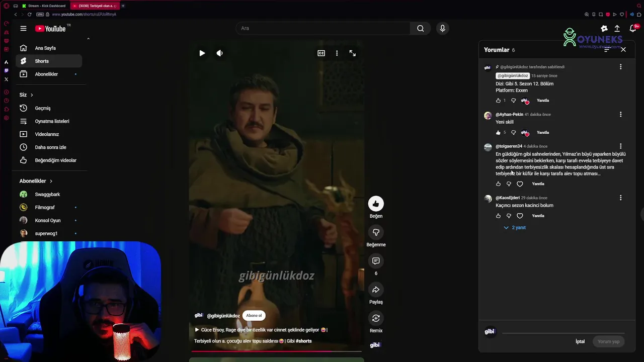Open the comment sort options icon
This screenshot has height=362, width=644.
point(607,50)
